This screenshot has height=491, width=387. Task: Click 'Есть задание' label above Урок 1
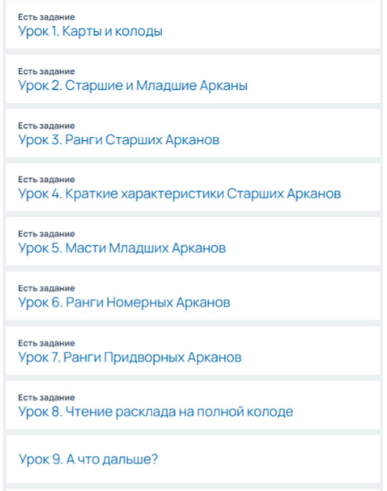point(46,17)
